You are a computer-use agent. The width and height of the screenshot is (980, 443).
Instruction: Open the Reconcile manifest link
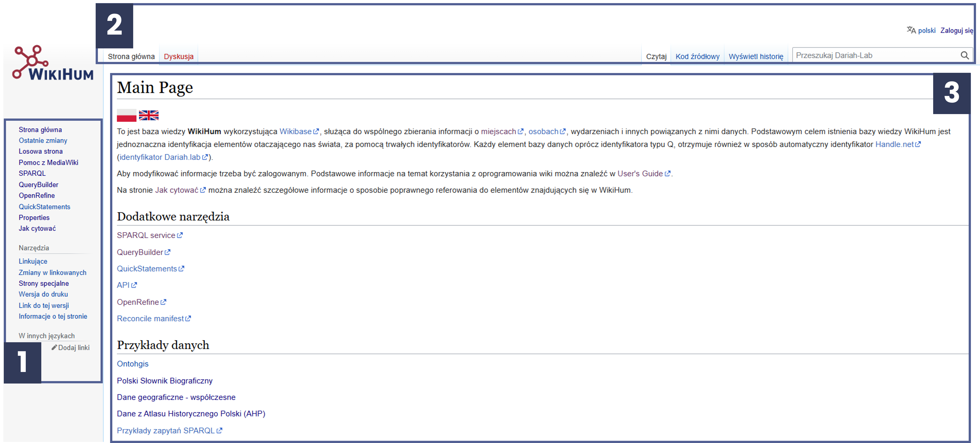[150, 319]
